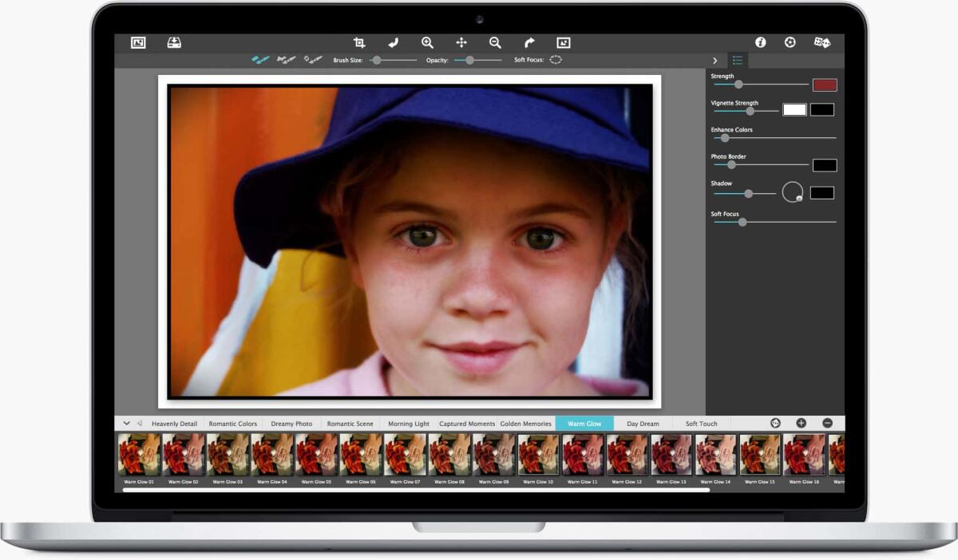Activate the Zoom Out tool
The height and width of the screenshot is (560, 958).
496,42
